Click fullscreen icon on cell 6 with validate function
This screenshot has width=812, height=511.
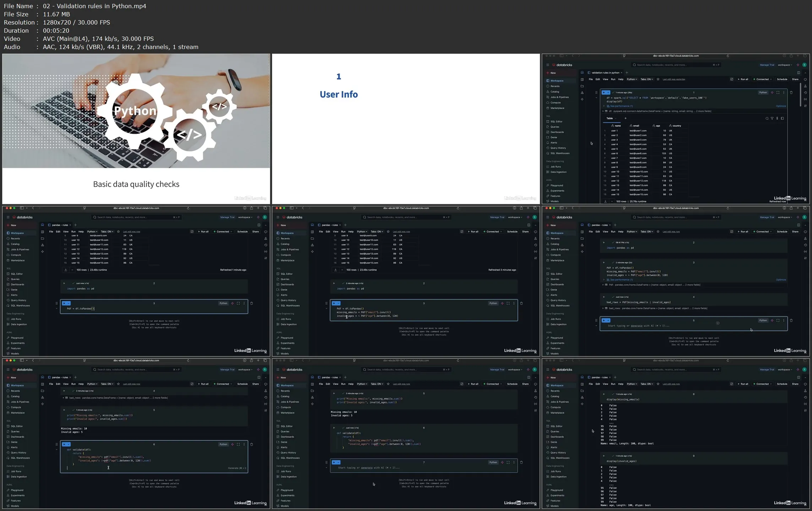point(238,444)
